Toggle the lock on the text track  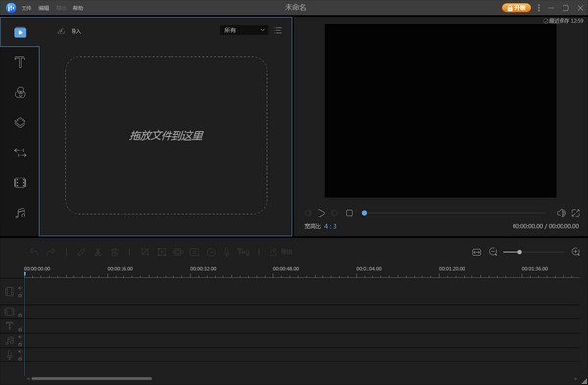click(20, 329)
